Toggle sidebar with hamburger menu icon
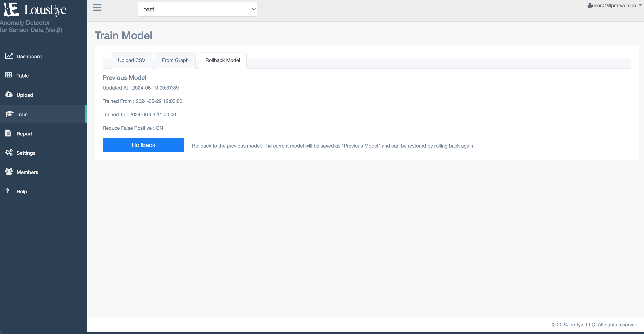Image resolution: width=644 pixels, height=334 pixels. coord(97,7)
